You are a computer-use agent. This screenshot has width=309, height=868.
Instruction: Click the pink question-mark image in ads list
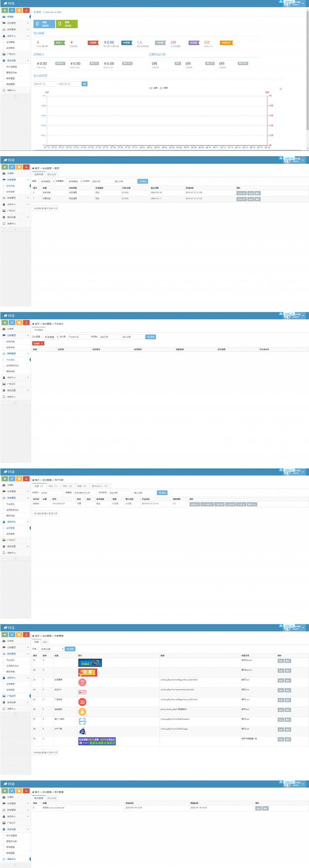coord(82,682)
